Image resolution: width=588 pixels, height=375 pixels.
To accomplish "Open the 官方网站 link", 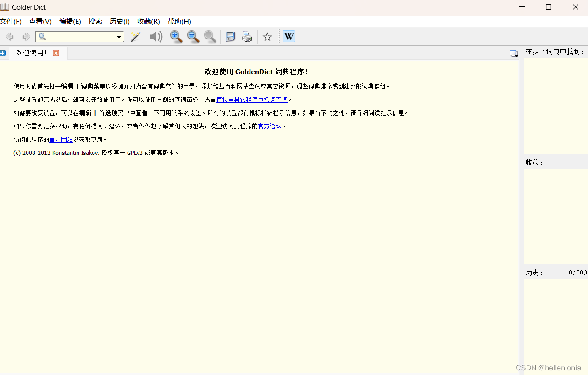I will tap(61, 139).
